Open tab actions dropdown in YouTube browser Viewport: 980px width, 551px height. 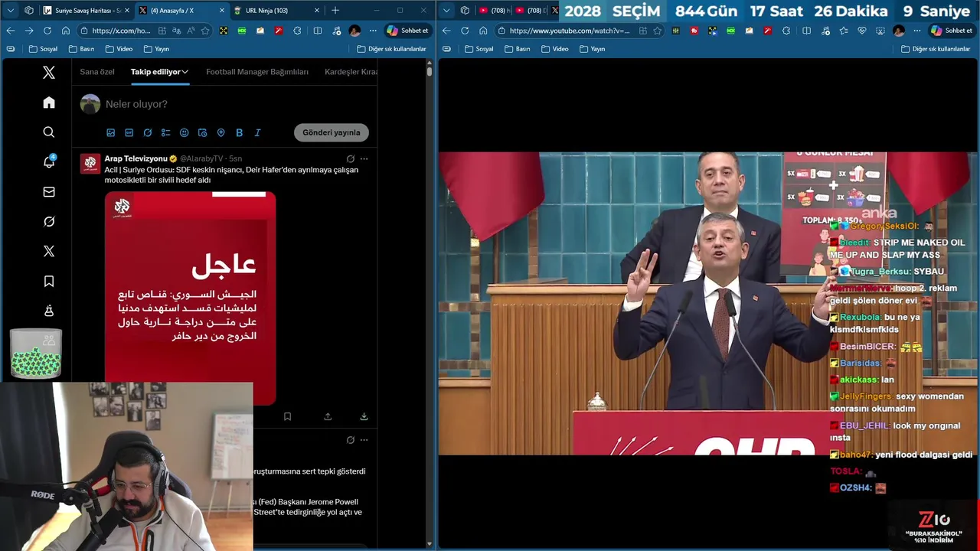tap(447, 11)
